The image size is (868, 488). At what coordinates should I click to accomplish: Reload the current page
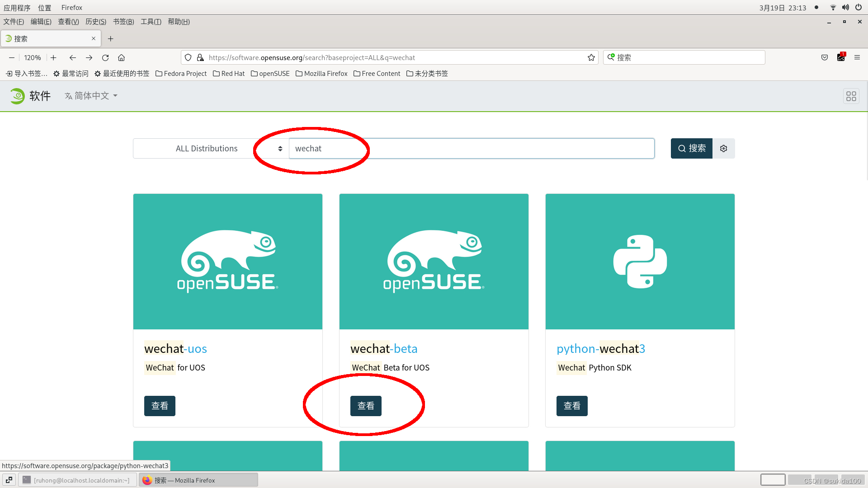[105, 58]
